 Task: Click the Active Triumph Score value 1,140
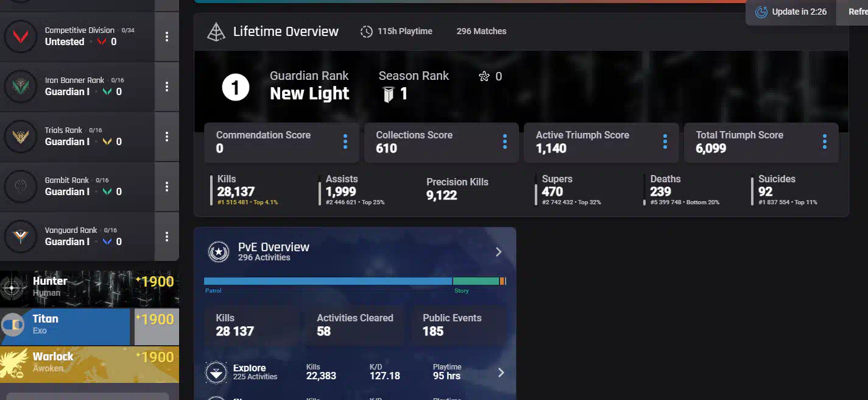[551, 148]
